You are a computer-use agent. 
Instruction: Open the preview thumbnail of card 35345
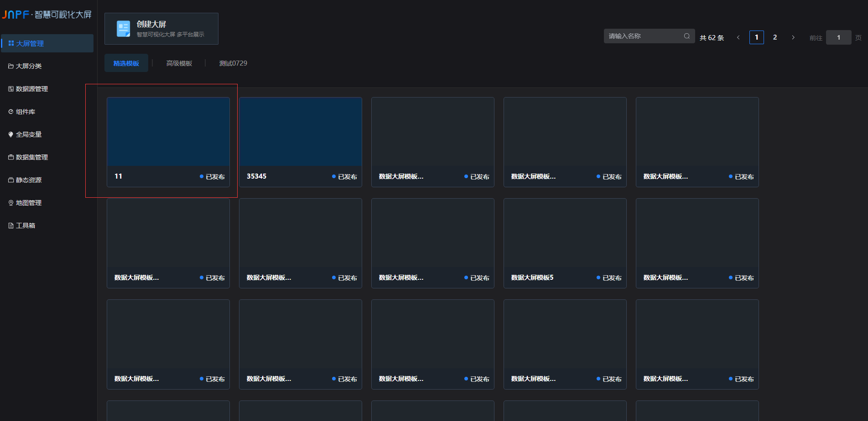301,132
